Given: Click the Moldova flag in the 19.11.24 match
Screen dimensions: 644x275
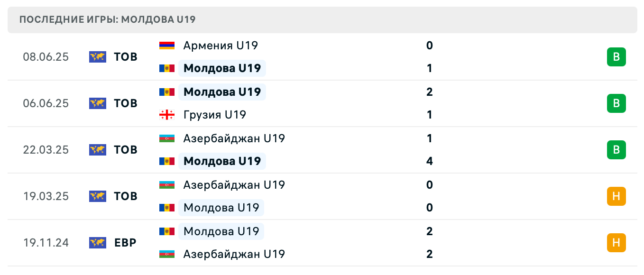Looking at the screenshot, I should click(x=167, y=231).
